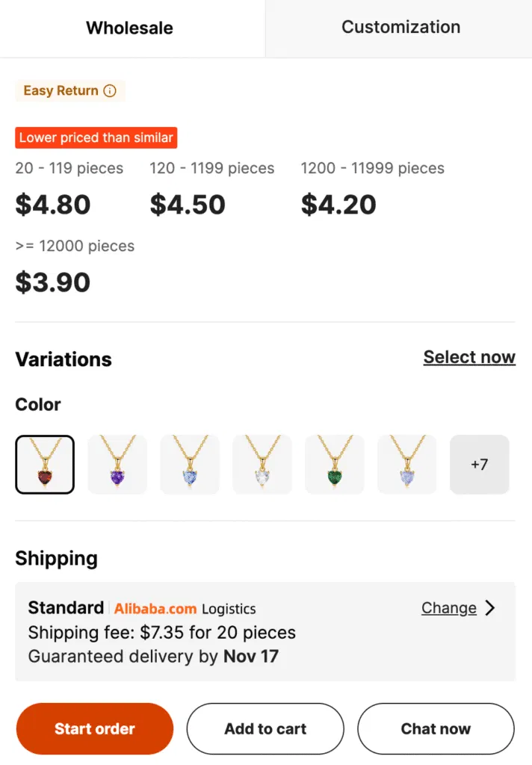
Task: Choose the clear crystal pendant variation
Action: [262, 464]
